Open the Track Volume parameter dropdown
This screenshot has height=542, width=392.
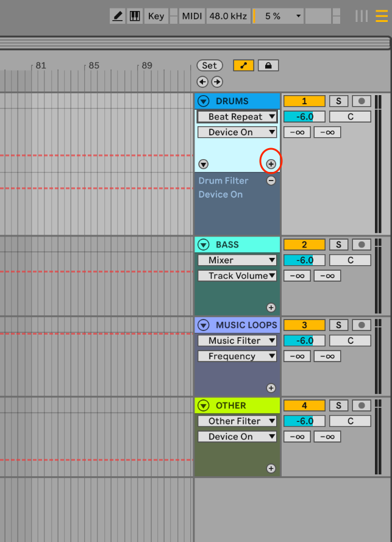click(x=237, y=276)
